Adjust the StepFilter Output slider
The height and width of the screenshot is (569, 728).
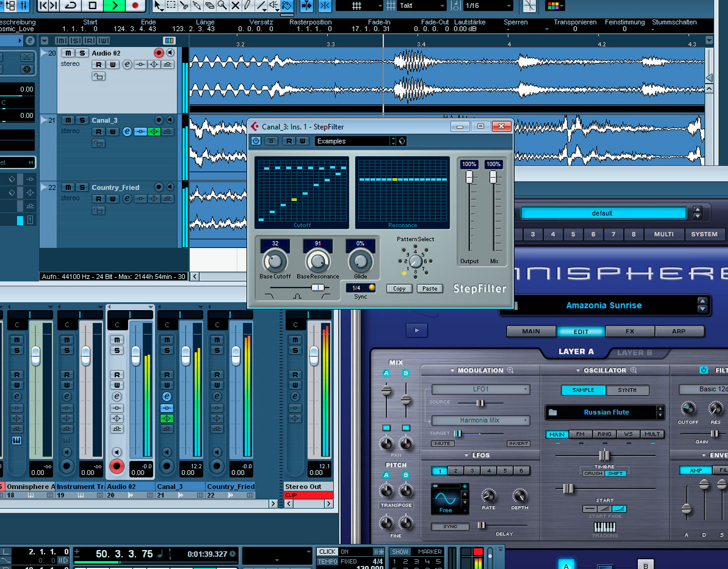pyautogui.click(x=470, y=177)
